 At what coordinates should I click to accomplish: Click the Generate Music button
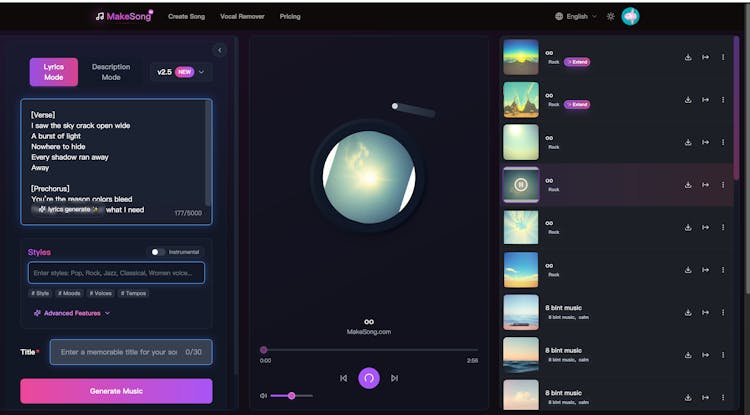(116, 390)
